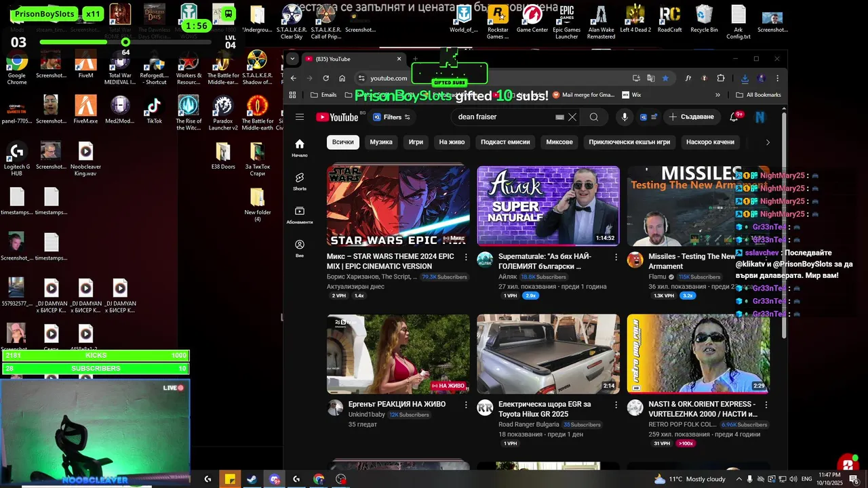The image size is (868, 488).
Task: Select the Подкаст емисии chip
Action: 505,142
